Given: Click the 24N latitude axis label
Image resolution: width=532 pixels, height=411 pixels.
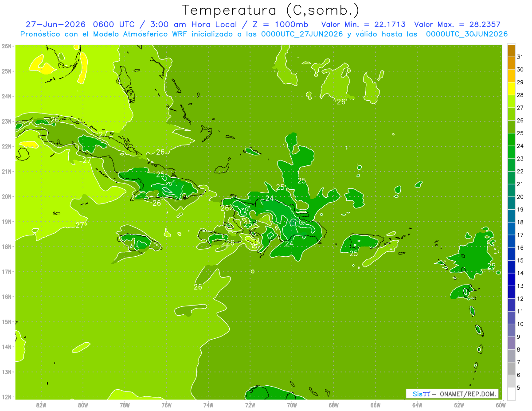Looking at the screenshot, I should (x=7, y=96).
